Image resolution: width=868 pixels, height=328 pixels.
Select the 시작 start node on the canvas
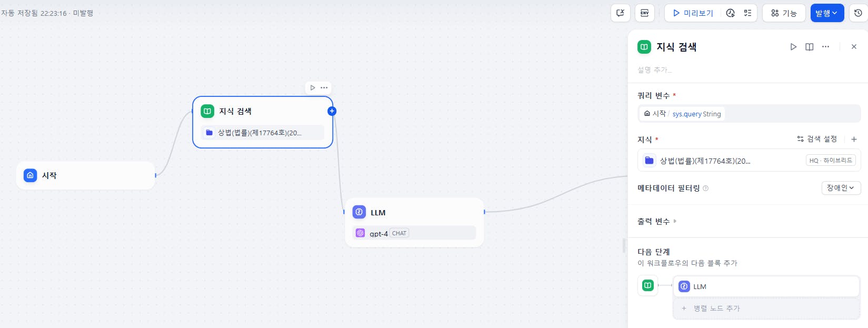86,175
